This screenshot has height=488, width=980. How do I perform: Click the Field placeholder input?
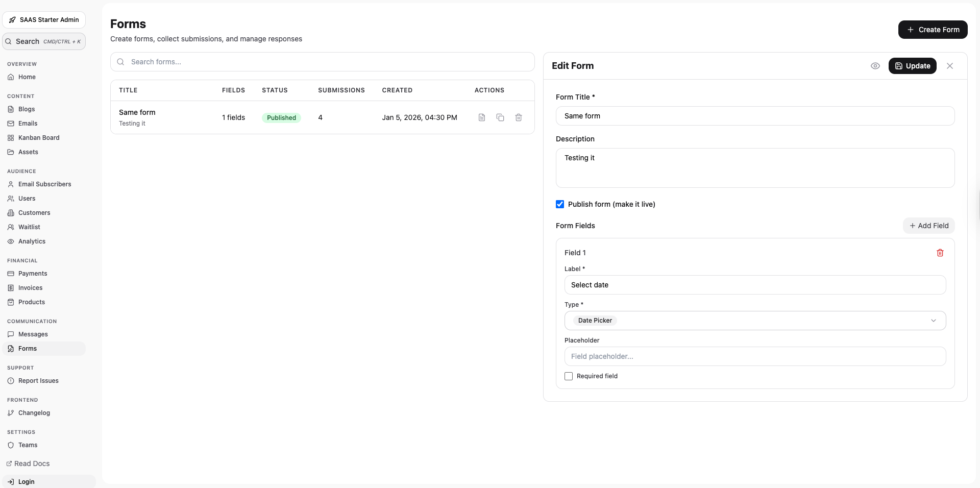pyautogui.click(x=755, y=356)
